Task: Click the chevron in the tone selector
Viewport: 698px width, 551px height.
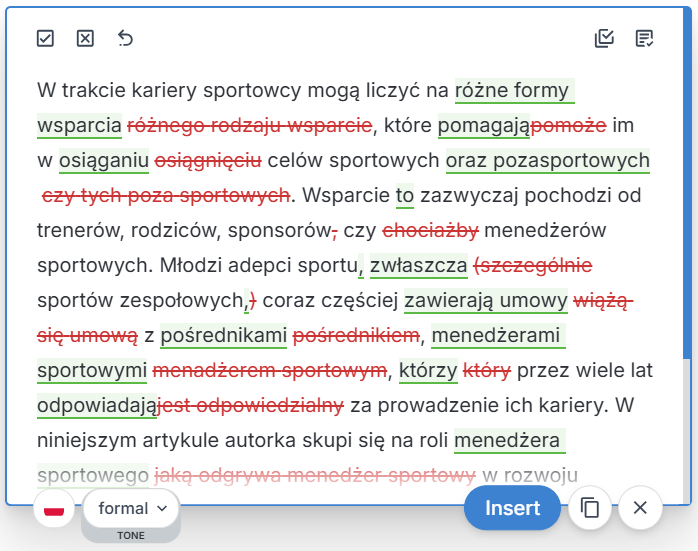Action: (x=163, y=509)
